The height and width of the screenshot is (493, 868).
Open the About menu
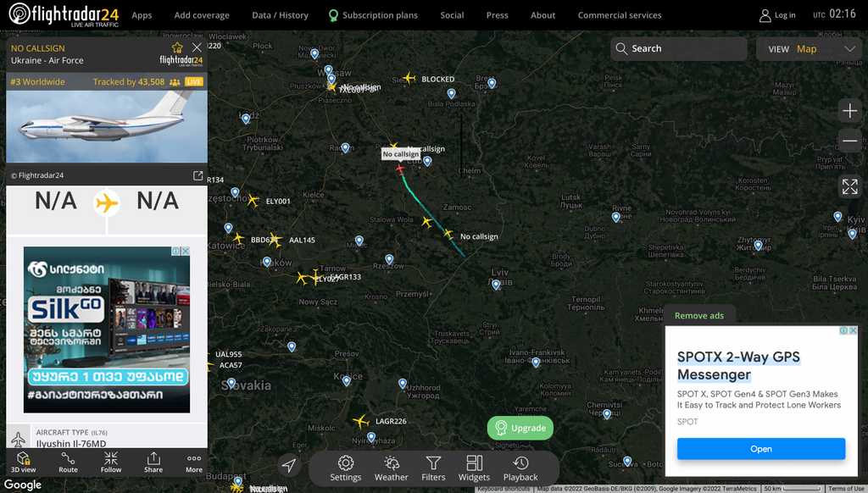click(542, 15)
